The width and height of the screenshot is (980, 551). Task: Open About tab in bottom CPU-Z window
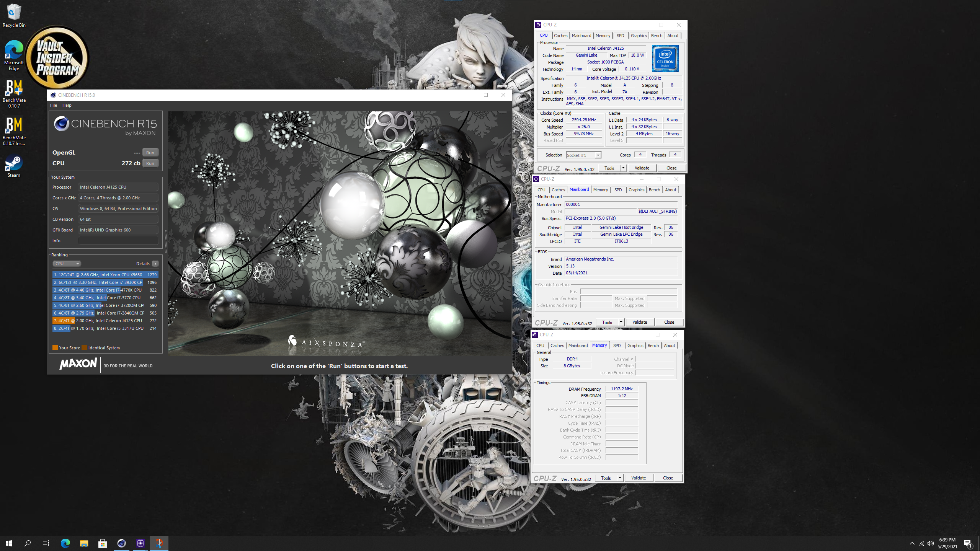click(x=670, y=346)
